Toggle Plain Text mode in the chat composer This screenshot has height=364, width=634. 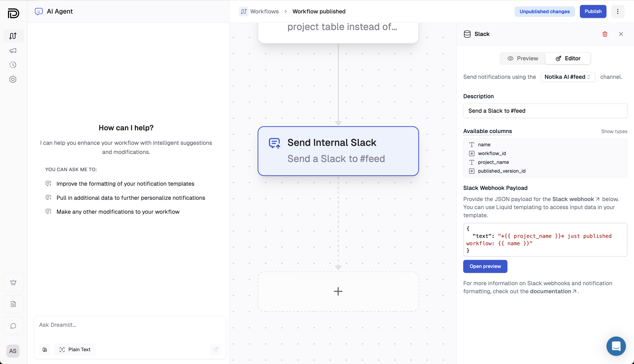pos(74,350)
